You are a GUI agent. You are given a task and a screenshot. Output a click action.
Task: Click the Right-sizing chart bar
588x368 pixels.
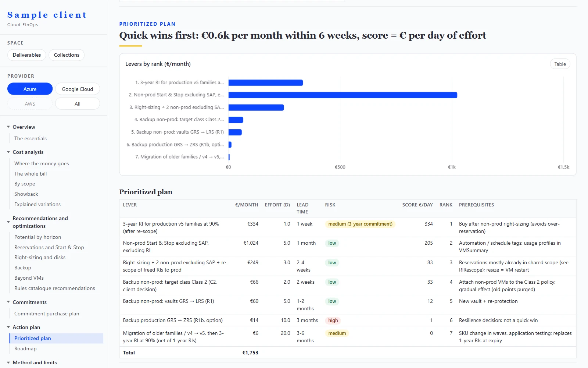pyautogui.click(x=256, y=107)
